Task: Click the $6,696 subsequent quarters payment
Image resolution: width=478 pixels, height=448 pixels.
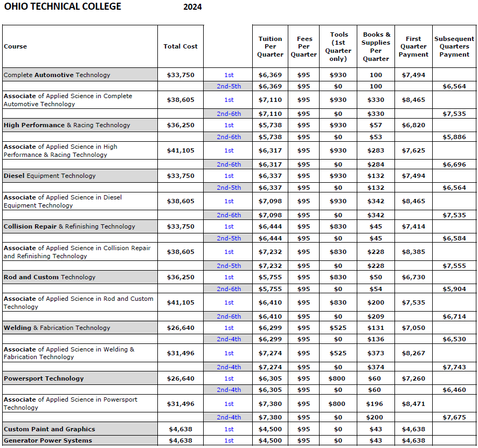Action: point(454,164)
